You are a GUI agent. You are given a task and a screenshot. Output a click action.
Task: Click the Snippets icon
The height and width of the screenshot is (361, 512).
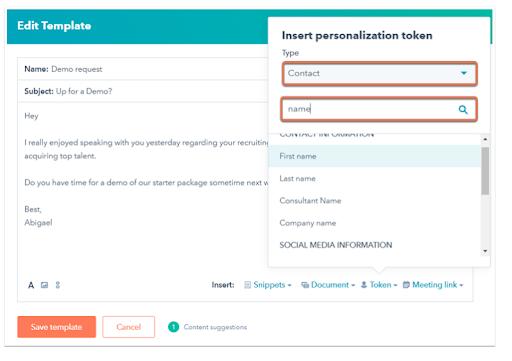tap(247, 285)
